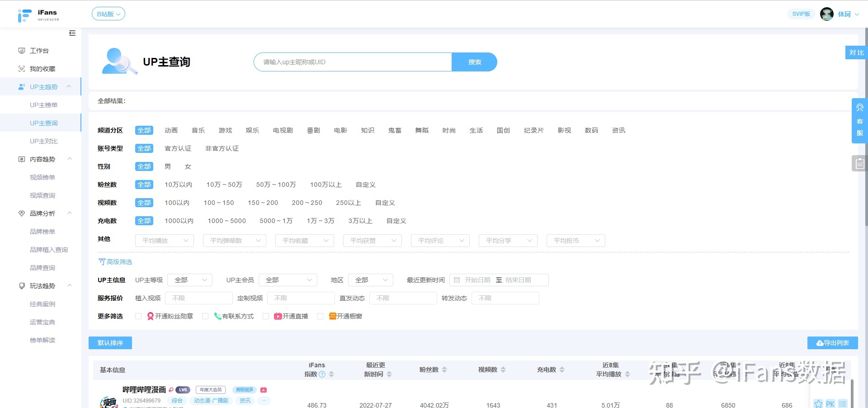Open the UP主会员 dropdown
Viewport: 868px width, 408px height.
point(288,280)
